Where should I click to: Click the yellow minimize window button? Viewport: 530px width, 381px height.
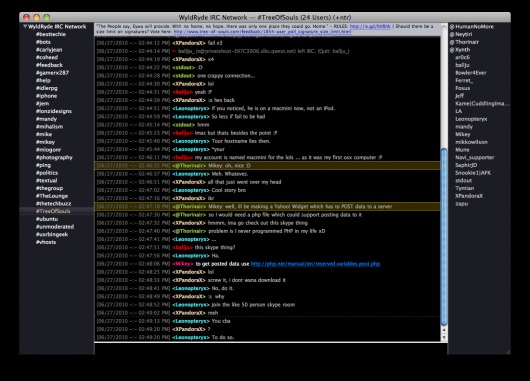pyautogui.click(x=37, y=17)
